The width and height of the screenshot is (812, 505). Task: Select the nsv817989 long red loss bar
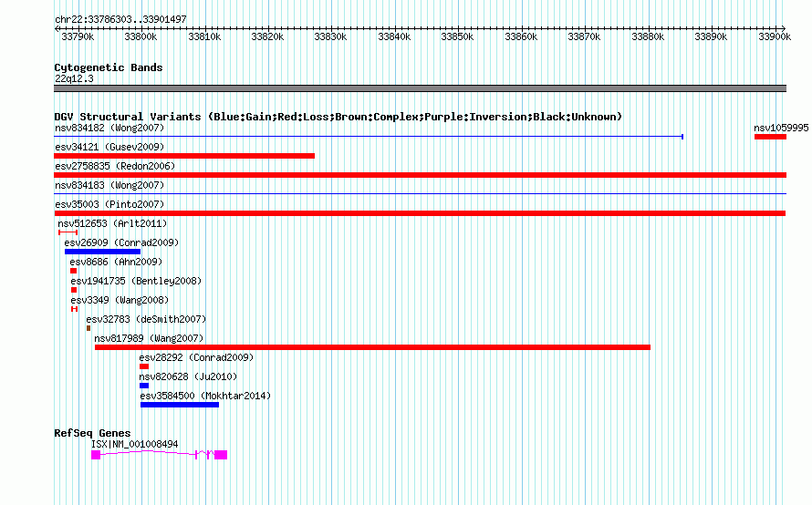[x=372, y=347]
